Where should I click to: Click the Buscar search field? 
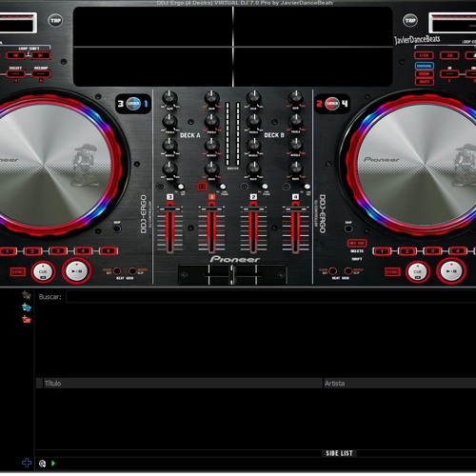(x=271, y=297)
